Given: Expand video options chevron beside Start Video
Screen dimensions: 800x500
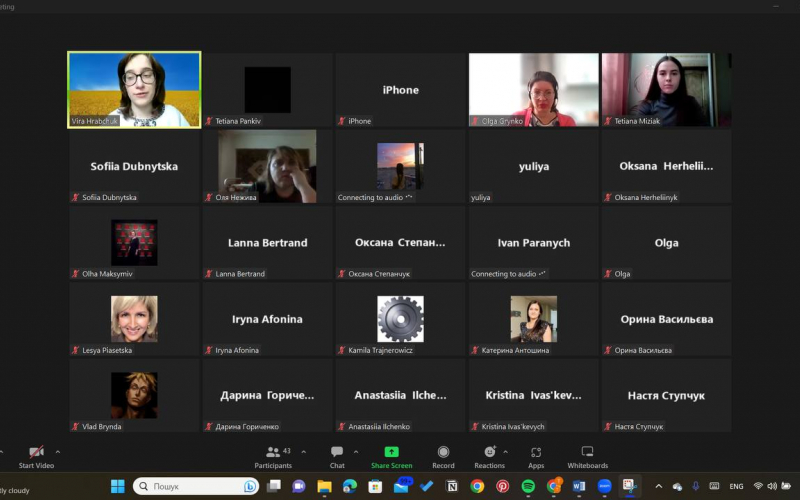Looking at the screenshot, I should (x=58, y=452).
